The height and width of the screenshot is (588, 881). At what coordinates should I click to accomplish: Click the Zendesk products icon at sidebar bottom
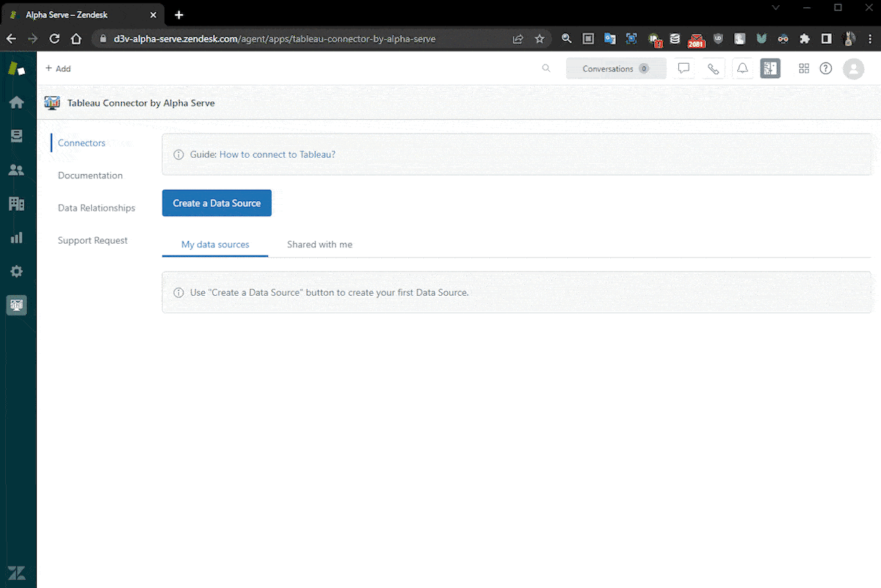[16, 573]
